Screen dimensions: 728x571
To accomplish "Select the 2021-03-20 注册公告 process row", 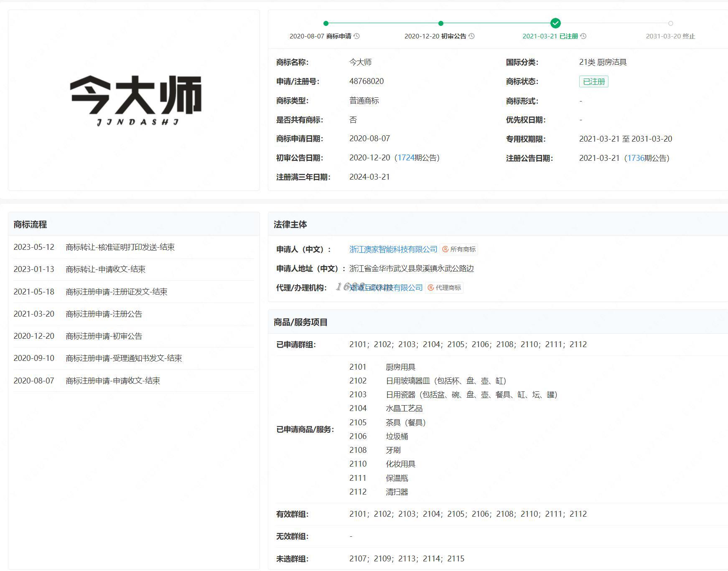I will (134, 314).
